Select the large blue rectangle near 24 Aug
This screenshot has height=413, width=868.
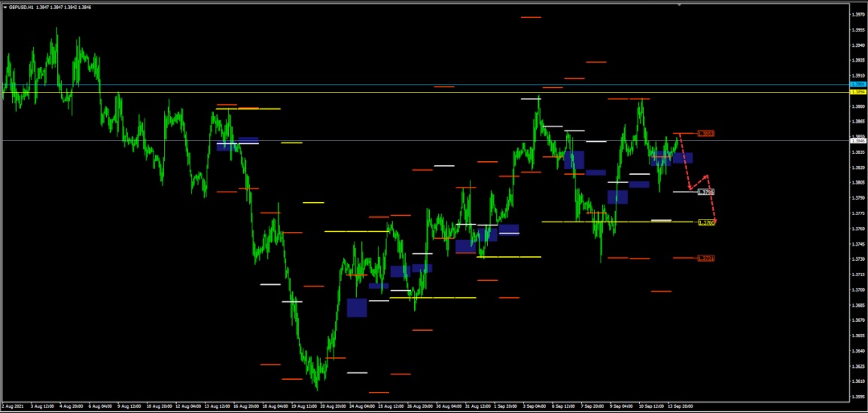click(357, 307)
